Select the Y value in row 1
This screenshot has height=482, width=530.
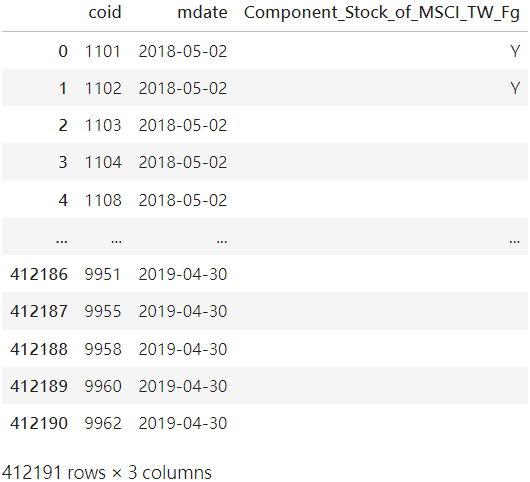click(x=514, y=88)
